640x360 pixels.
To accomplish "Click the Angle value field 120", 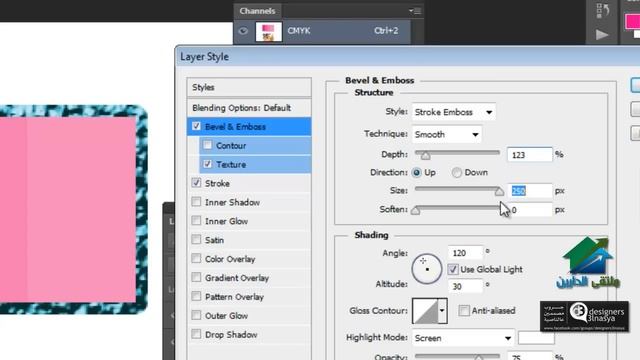I will click(x=465, y=253).
